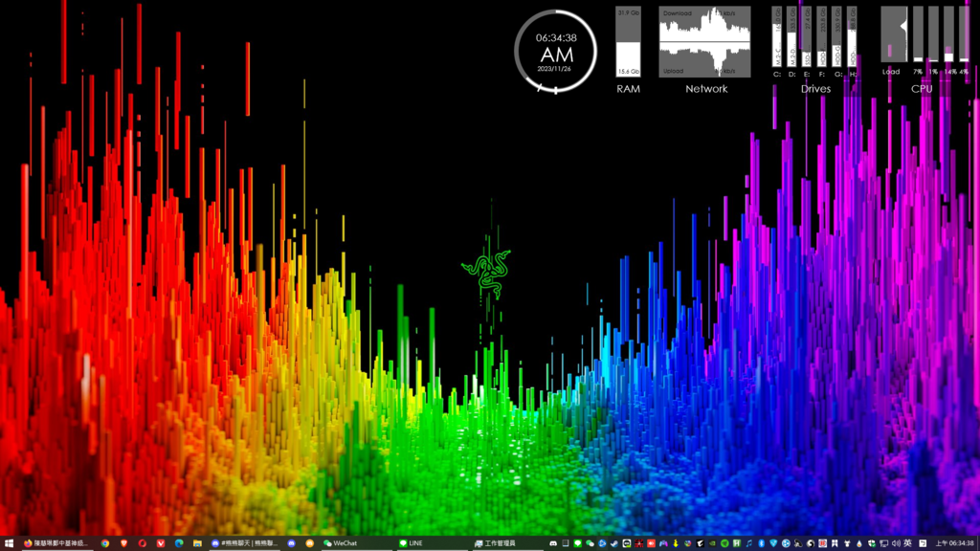Click the green LINE tray icon
This screenshot has width=980, height=551.
click(x=577, y=543)
